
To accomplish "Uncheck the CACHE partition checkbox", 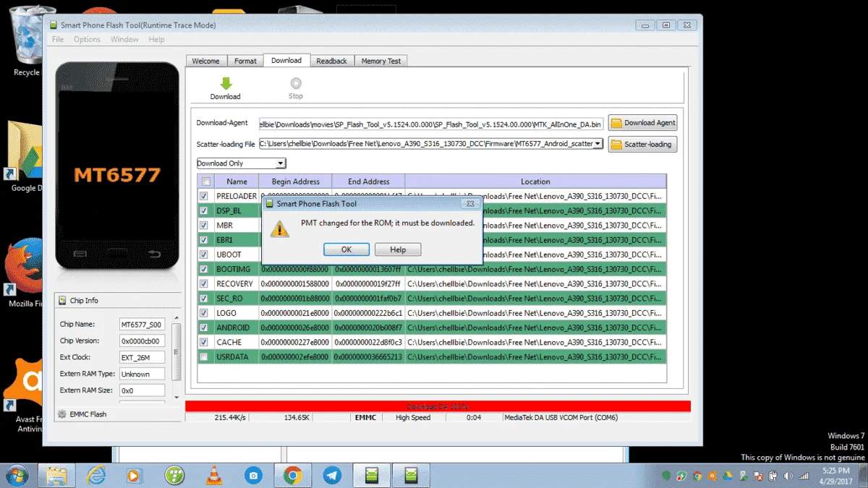I will (x=204, y=342).
